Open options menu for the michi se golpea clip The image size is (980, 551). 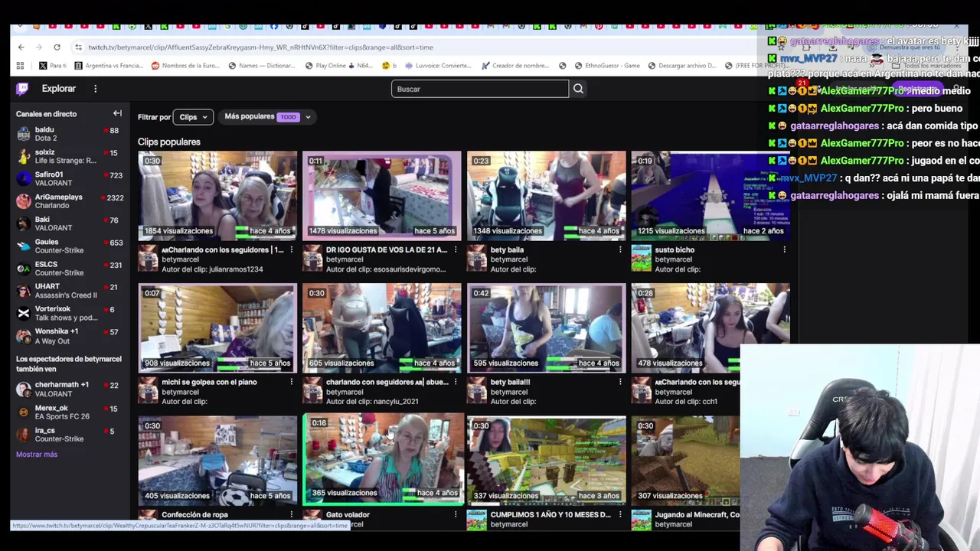pos(291,382)
